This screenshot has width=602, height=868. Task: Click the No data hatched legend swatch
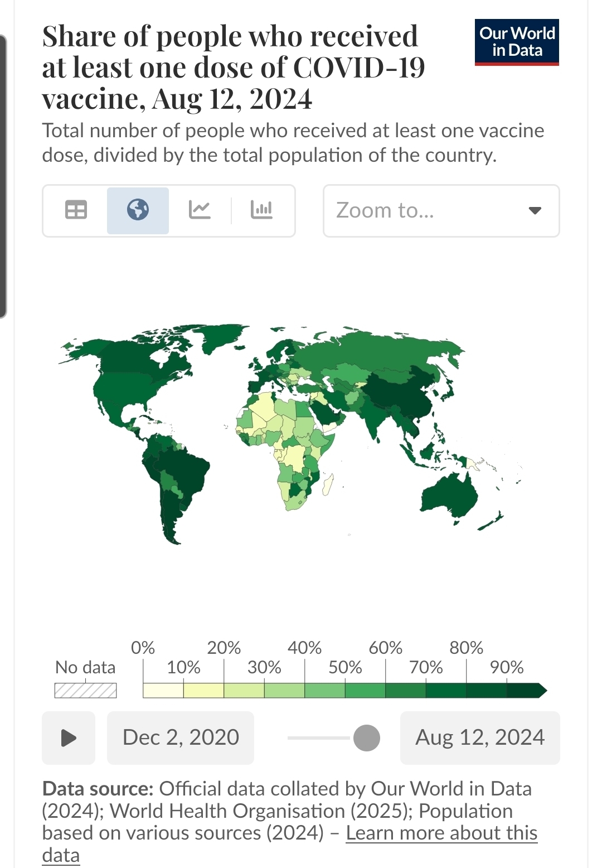(x=85, y=691)
